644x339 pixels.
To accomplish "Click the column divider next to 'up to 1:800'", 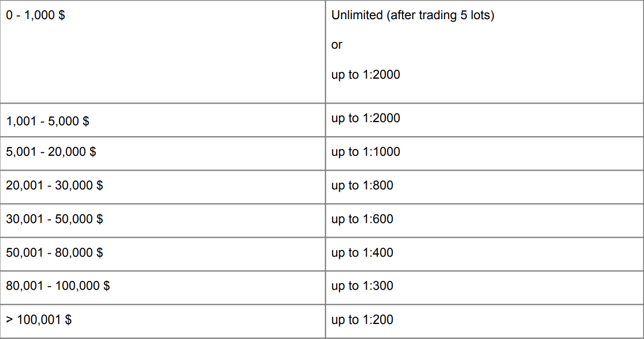I will (325, 185).
